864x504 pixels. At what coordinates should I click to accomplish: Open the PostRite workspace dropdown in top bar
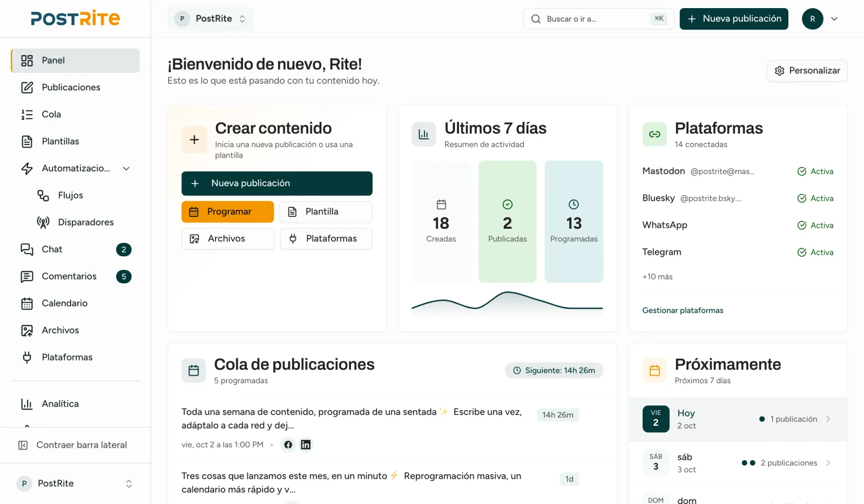pos(211,19)
